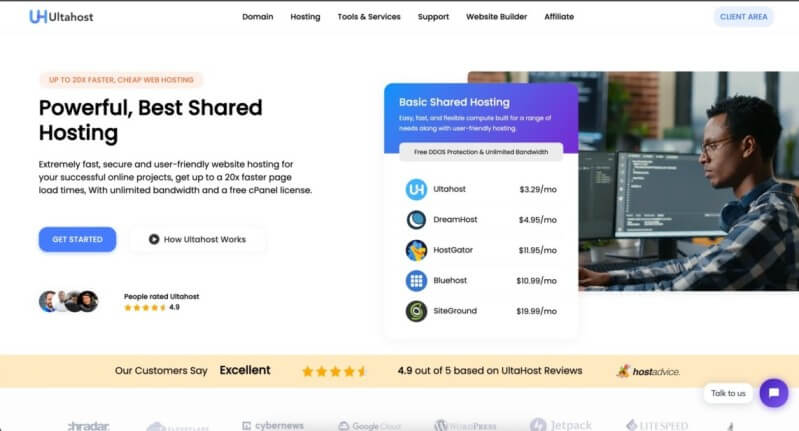Screen dimensions: 799x431
Task: Click the Ultahost icon in pricing list
Action: pos(416,189)
